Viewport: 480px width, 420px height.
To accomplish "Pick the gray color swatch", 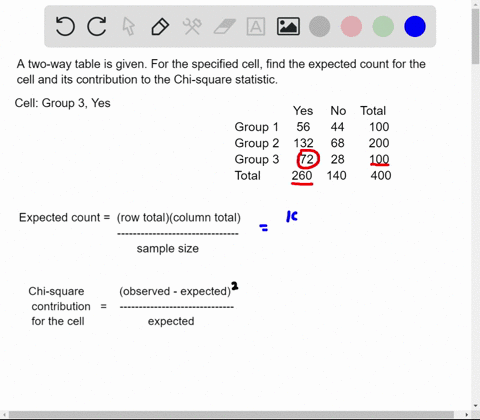I will pyautogui.click(x=319, y=26).
